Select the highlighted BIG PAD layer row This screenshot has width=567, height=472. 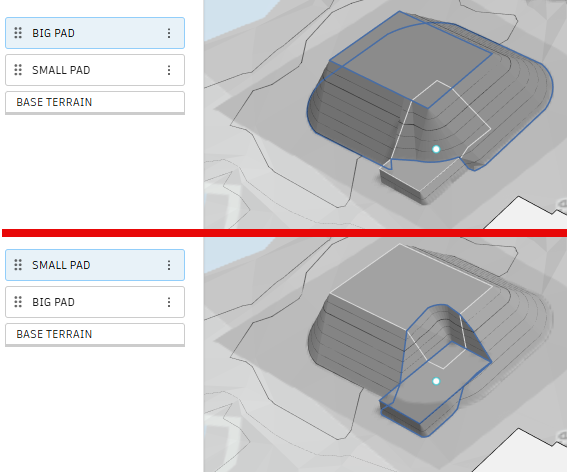tap(95, 33)
